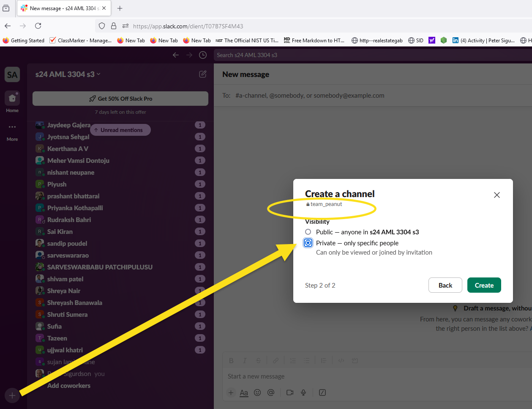This screenshot has height=409, width=532.
Task: Click the mention @ icon
Action: [x=271, y=393]
